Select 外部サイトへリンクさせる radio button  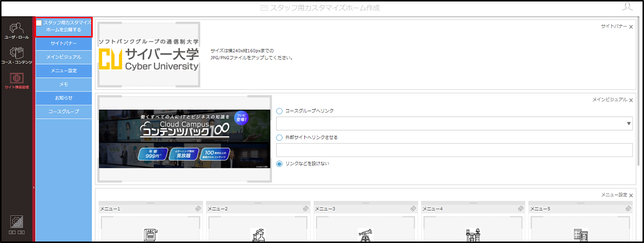click(280, 137)
